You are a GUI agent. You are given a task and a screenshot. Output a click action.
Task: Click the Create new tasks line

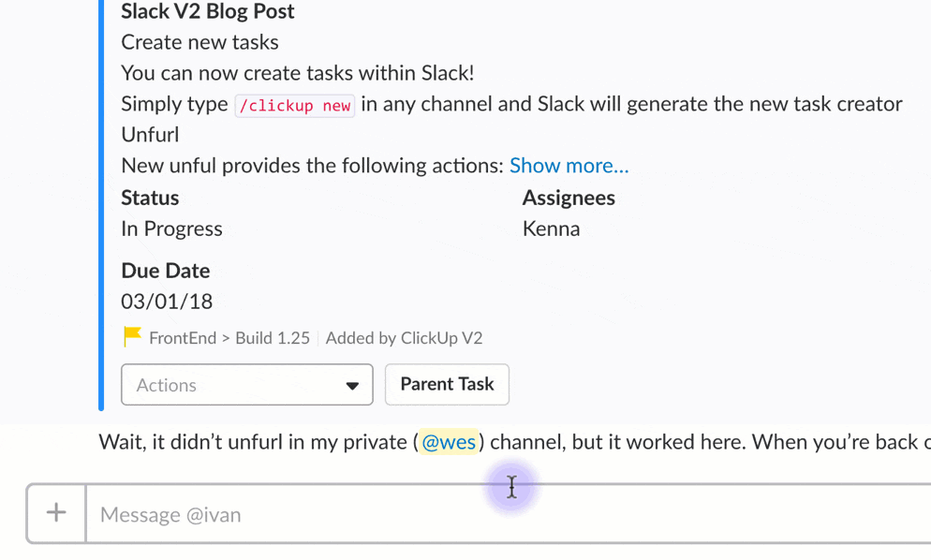(x=199, y=42)
